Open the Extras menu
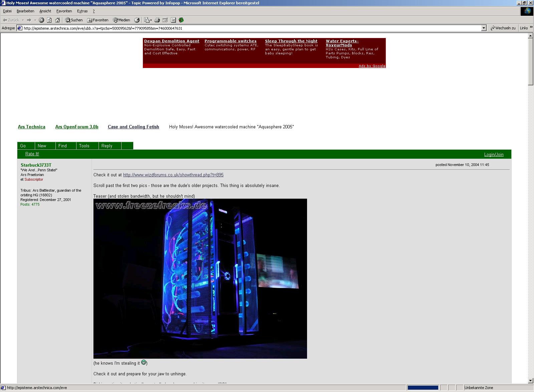 point(82,11)
